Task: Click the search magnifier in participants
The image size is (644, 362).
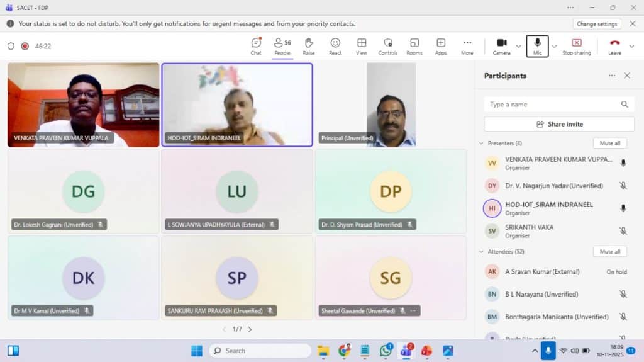Action: [625, 105]
